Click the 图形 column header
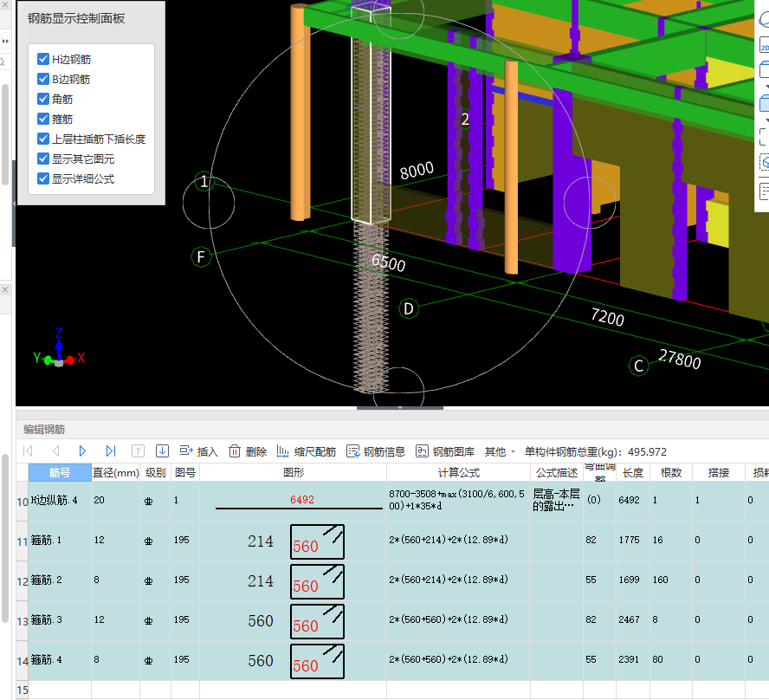 (294, 472)
